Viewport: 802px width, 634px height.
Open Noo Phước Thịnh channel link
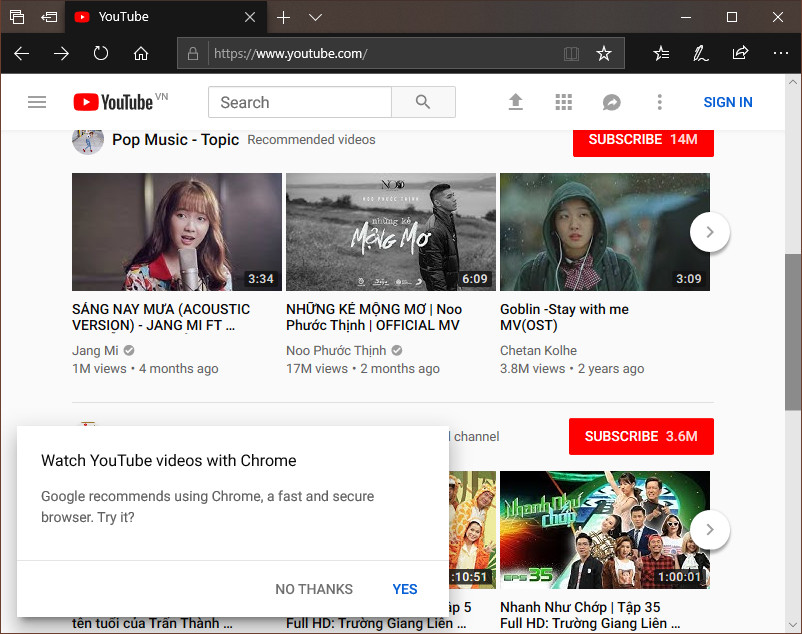[336, 350]
